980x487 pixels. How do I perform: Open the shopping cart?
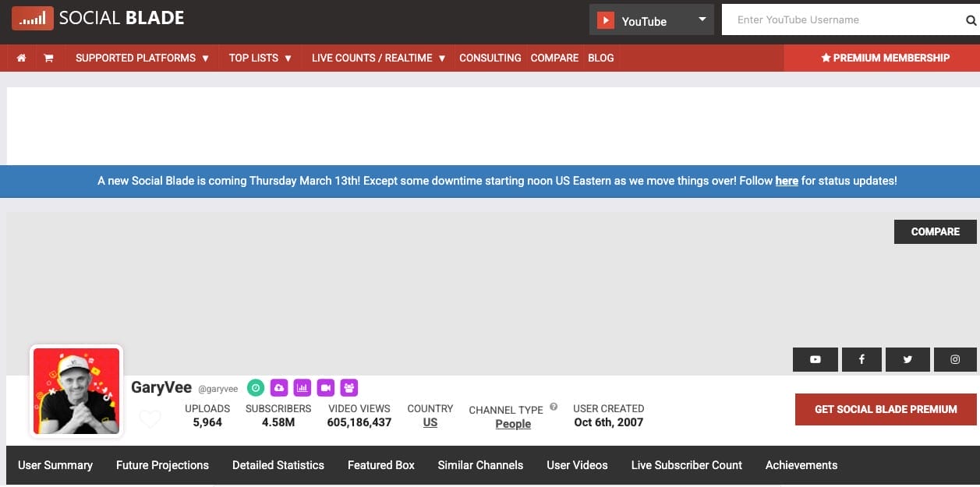(x=48, y=58)
